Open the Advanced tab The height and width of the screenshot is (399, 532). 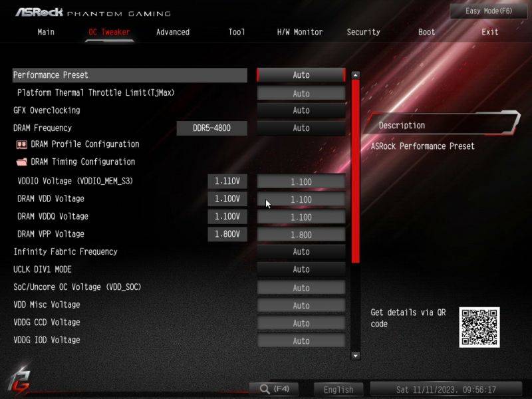[173, 32]
